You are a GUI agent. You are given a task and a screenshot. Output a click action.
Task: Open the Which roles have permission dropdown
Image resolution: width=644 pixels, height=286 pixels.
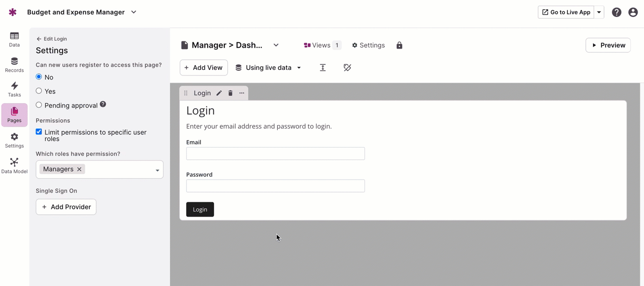pos(158,169)
